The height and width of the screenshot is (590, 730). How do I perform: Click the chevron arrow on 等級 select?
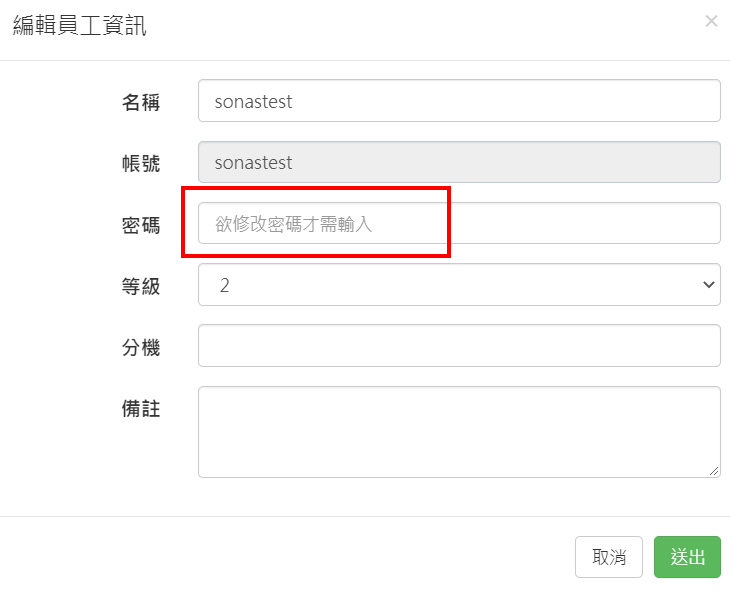[709, 285]
